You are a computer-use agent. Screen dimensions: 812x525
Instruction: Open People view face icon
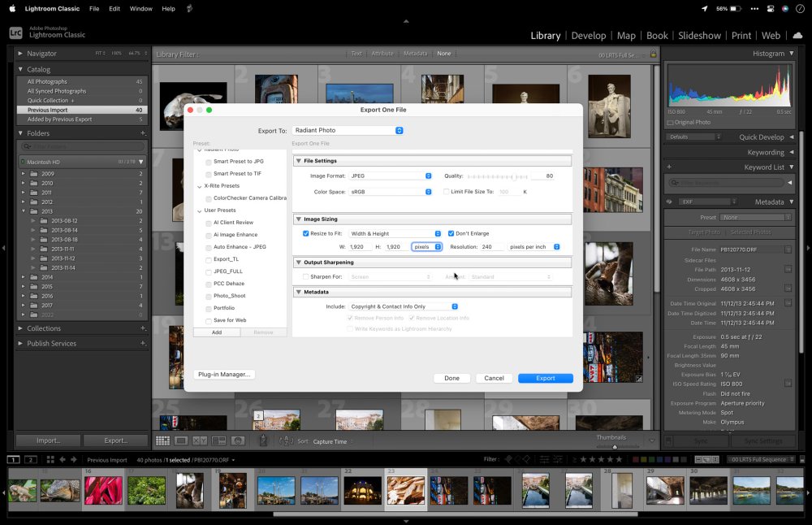pos(238,440)
